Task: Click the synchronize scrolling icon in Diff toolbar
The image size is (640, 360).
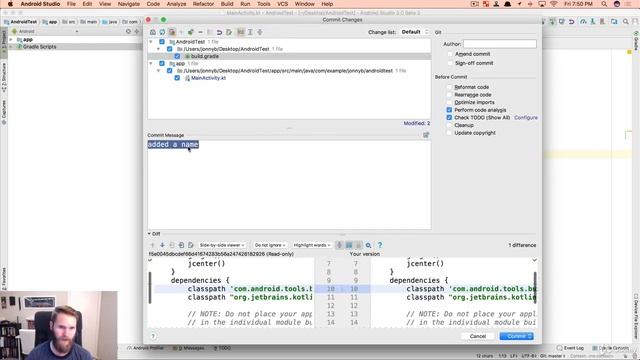Action: [349, 245]
